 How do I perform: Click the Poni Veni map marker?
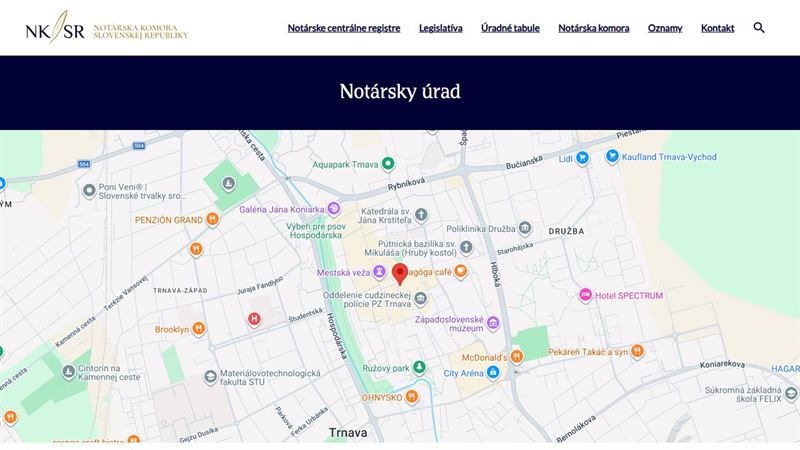[x=89, y=191]
